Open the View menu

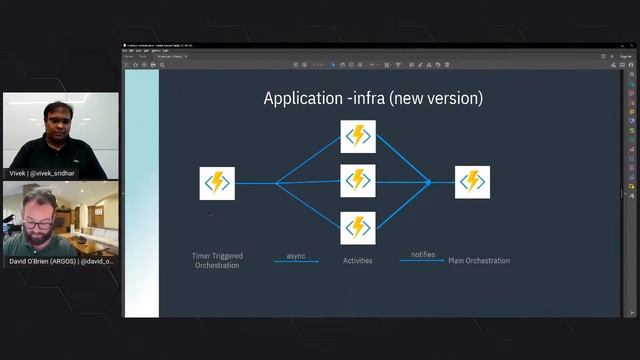point(138,51)
